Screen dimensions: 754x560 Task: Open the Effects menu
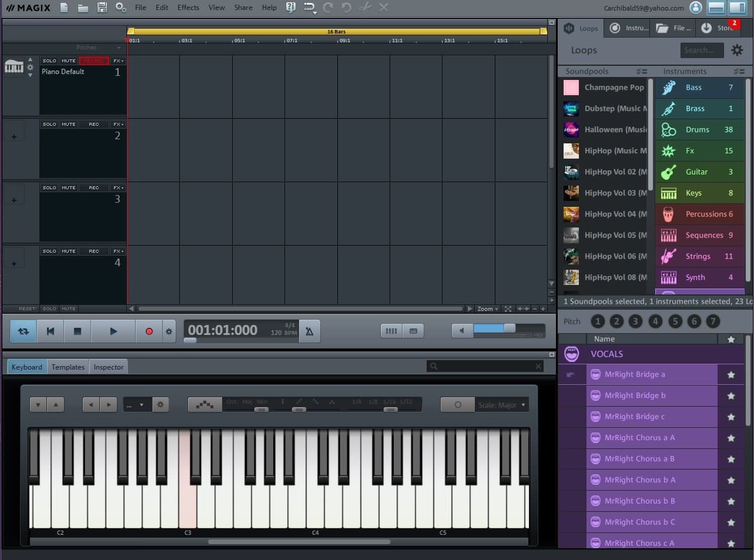[x=188, y=8]
